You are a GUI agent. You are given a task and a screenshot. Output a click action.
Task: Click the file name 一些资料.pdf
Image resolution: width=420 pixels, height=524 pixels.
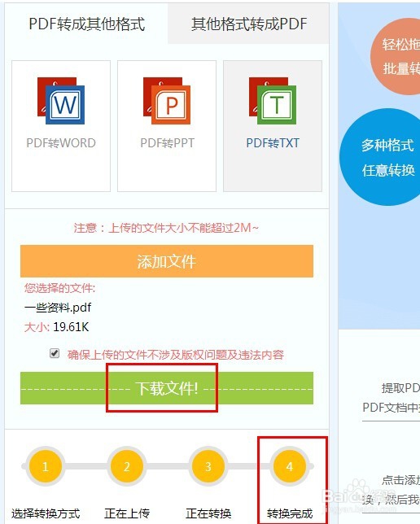click(x=58, y=308)
